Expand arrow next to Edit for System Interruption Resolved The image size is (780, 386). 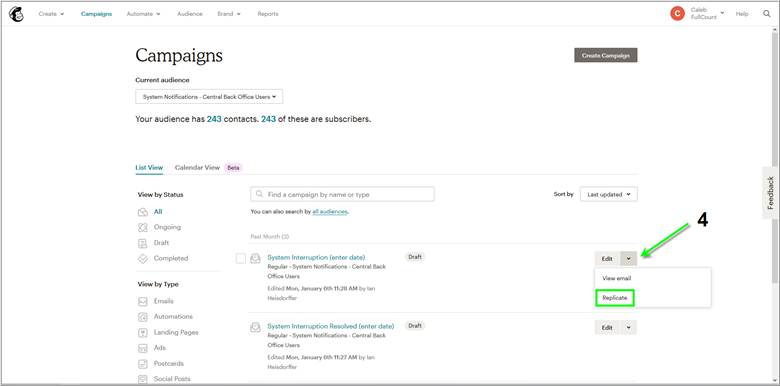(629, 328)
